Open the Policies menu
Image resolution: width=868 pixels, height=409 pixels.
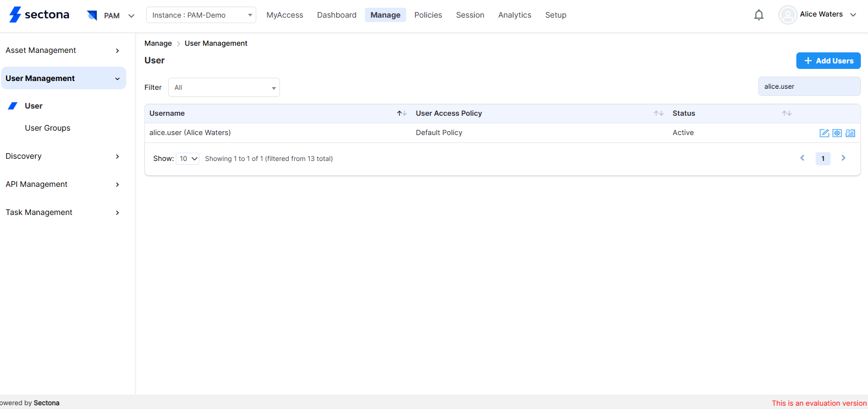[428, 15]
